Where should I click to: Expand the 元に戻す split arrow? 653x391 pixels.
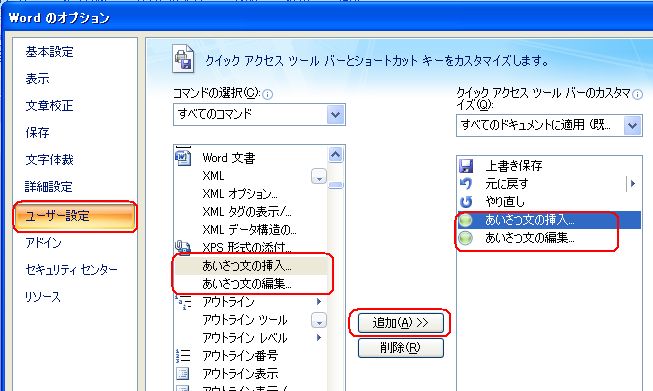coord(633,184)
